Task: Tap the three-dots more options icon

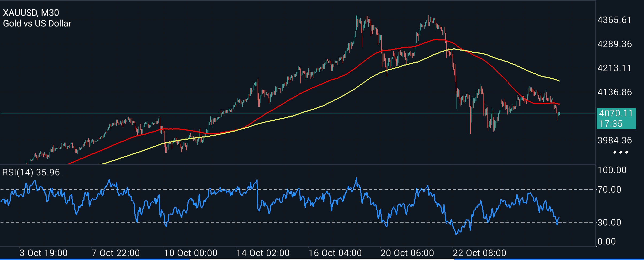Action: (x=621, y=152)
